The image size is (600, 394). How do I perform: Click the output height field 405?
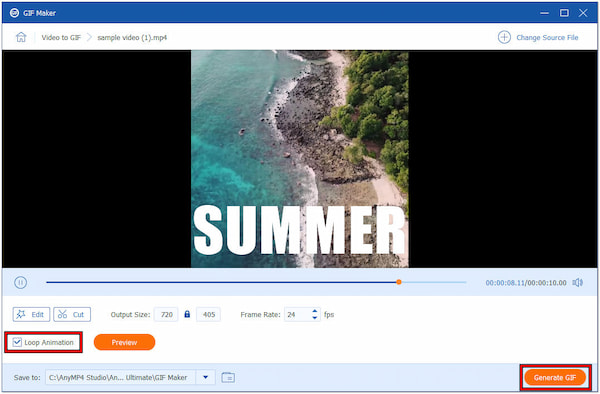pos(208,314)
